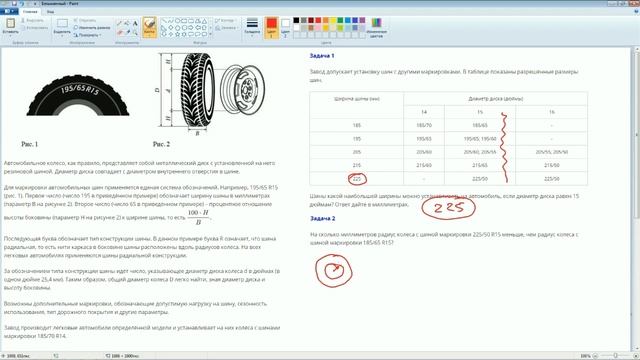Pick the yellow color swatch
Viewport: 640px width, 360px height.
click(x=333, y=20)
